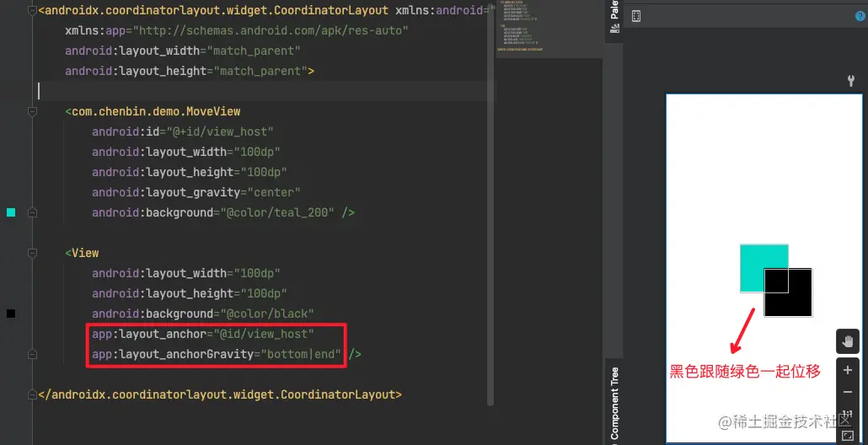Image resolution: width=868 pixels, height=445 pixels.
Task: Click the opening <androidx.coordinatorlayout.widget.CoordinatorLayout tag
Action: point(213,10)
